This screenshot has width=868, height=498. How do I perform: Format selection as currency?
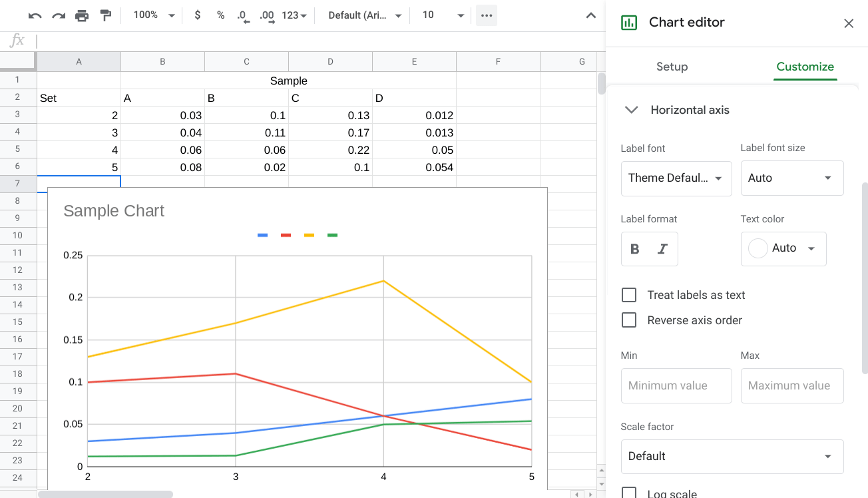(x=197, y=15)
